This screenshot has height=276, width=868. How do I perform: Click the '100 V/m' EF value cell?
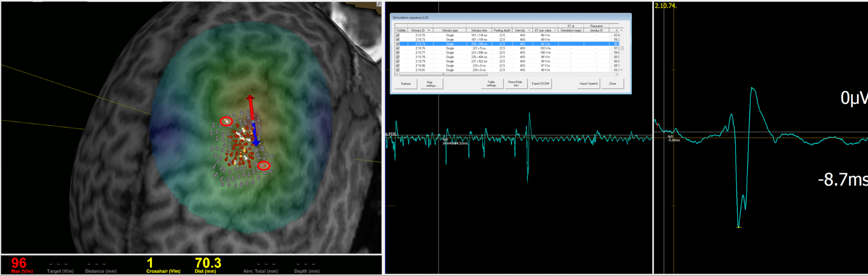pos(545,53)
